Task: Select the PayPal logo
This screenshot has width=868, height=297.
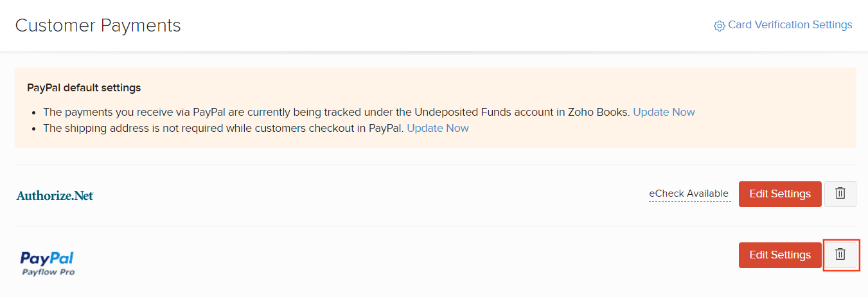Action: point(48,258)
